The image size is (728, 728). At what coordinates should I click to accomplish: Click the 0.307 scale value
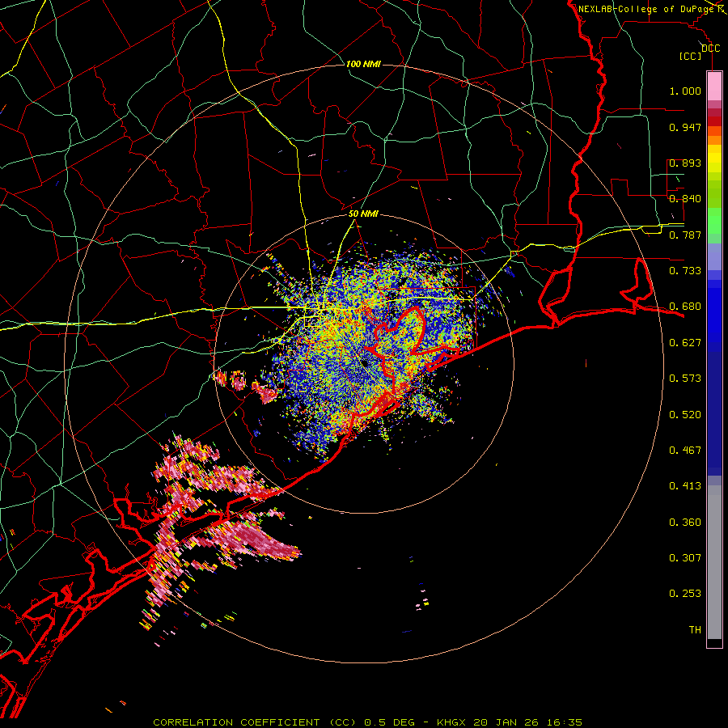click(685, 558)
